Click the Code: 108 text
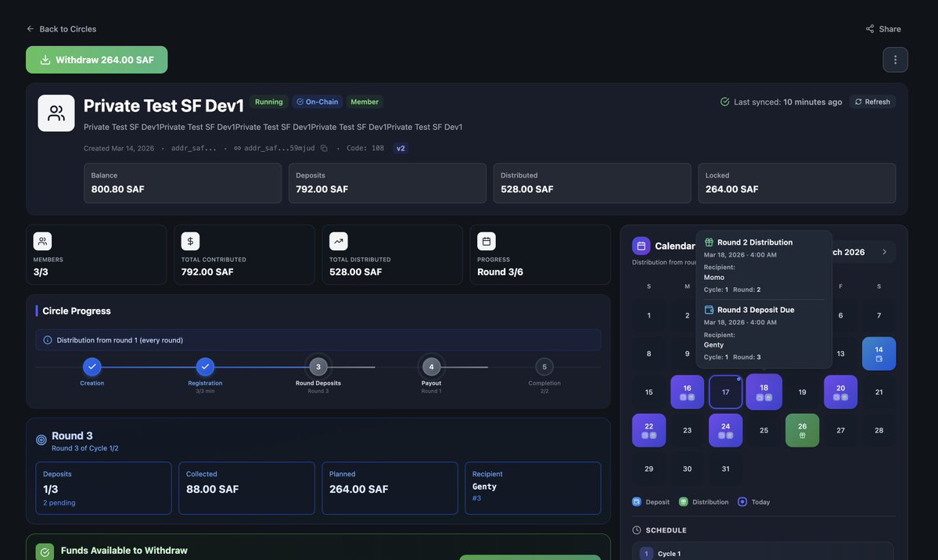The height and width of the screenshot is (560, 938). tap(365, 149)
